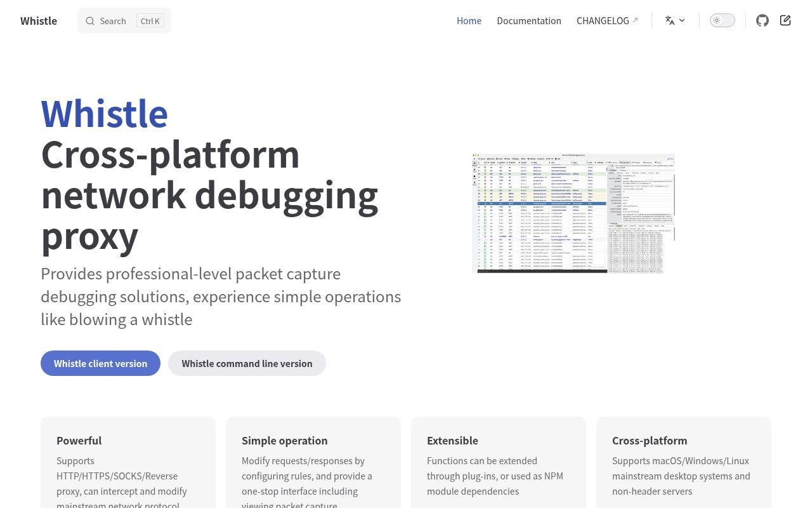Select the Cross-platform card heading
The height and width of the screenshot is (508, 812).
click(x=650, y=441)
